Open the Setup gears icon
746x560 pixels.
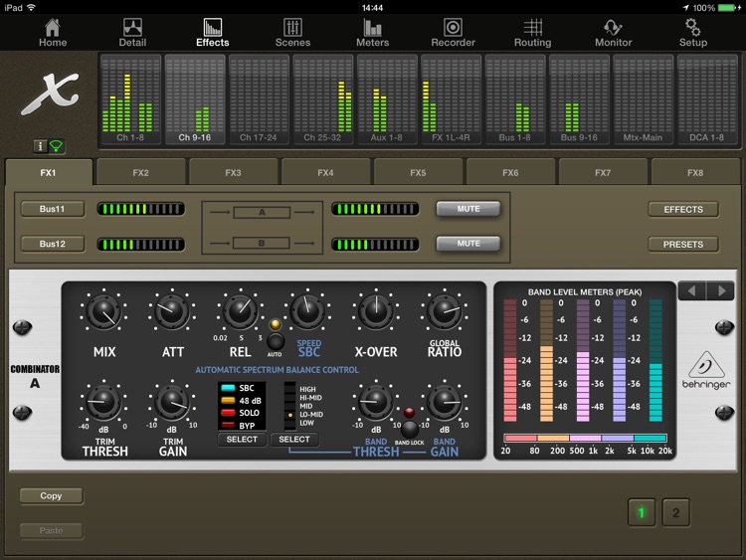[692, 32]
